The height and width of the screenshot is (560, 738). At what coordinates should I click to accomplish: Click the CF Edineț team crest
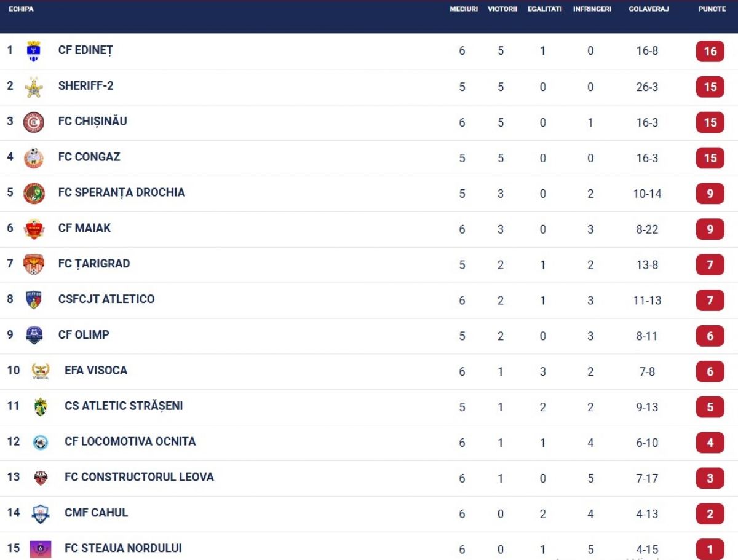[34, 50]
